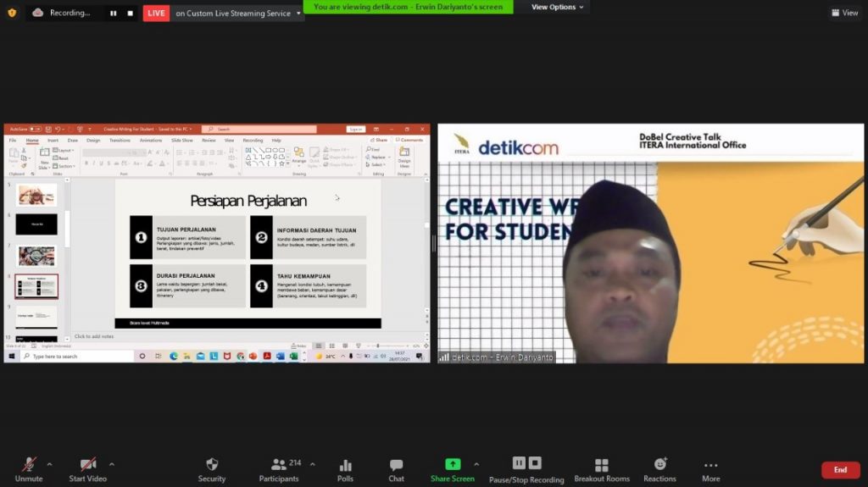Open the Section dropdown in Slides group
868x487 pixels.
(x=64, y=166)
